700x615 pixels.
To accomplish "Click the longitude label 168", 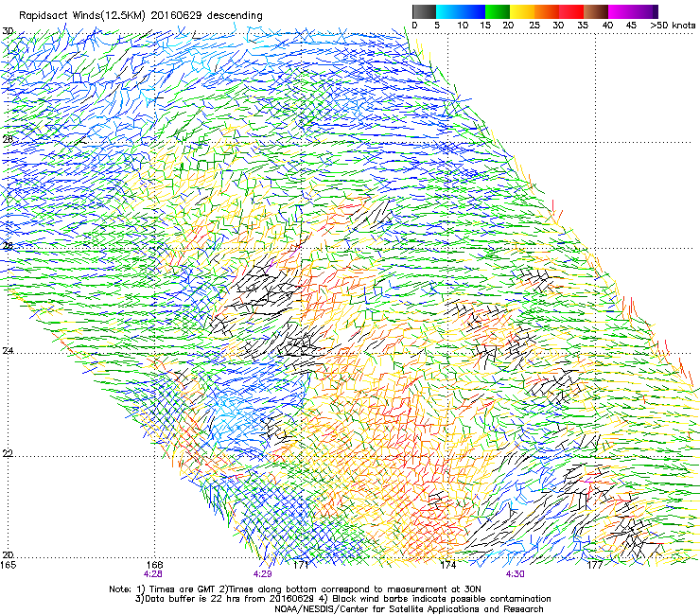I will (155, 565).
